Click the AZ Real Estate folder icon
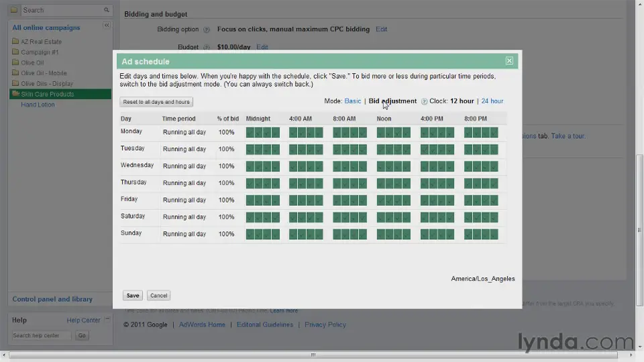The image size is (644, 362). point(15,42)
